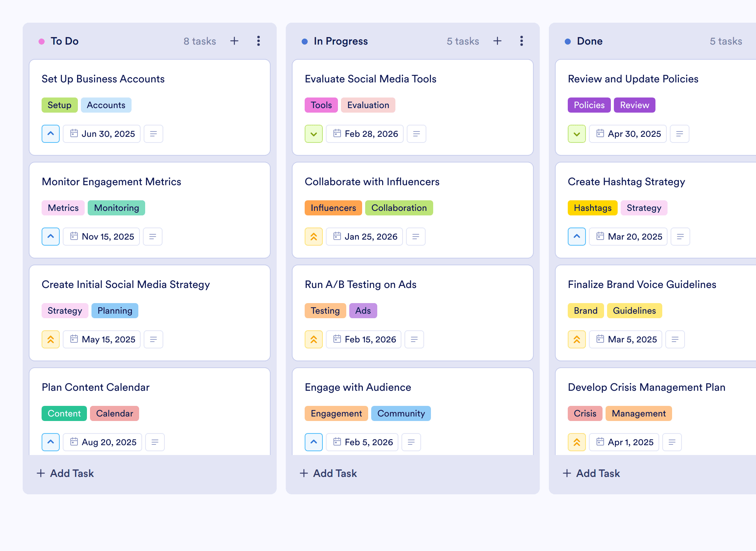Click the plus icon in In Progress header
This screenshot has height=551, width=756.
[x=497, y=41]
